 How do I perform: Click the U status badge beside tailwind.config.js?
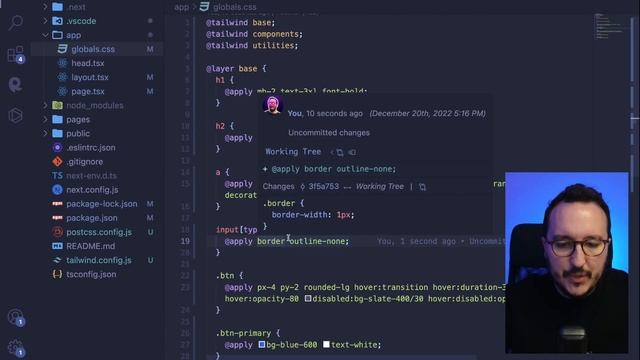click(150, 260)
